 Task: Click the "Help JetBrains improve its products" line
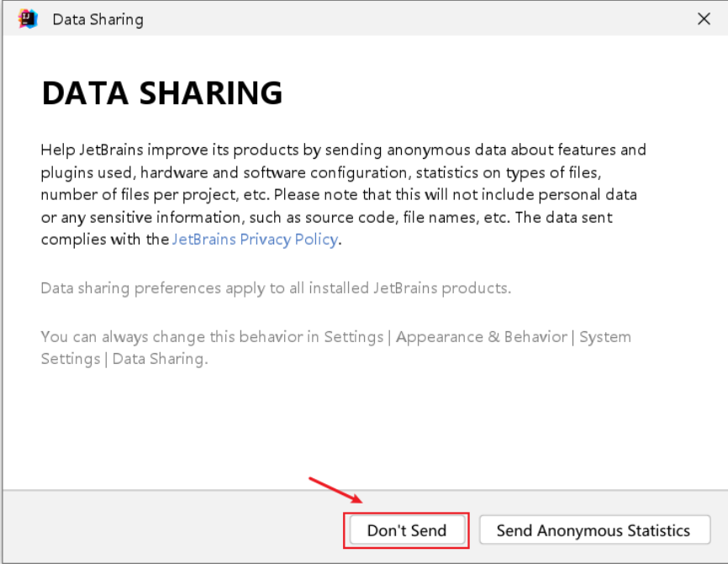(x=343, y=150)
